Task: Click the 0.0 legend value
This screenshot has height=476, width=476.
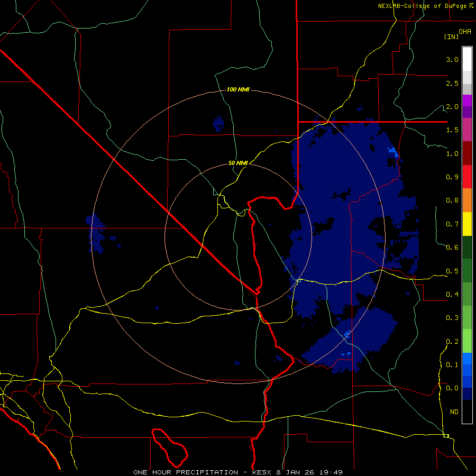Action: 452,388
